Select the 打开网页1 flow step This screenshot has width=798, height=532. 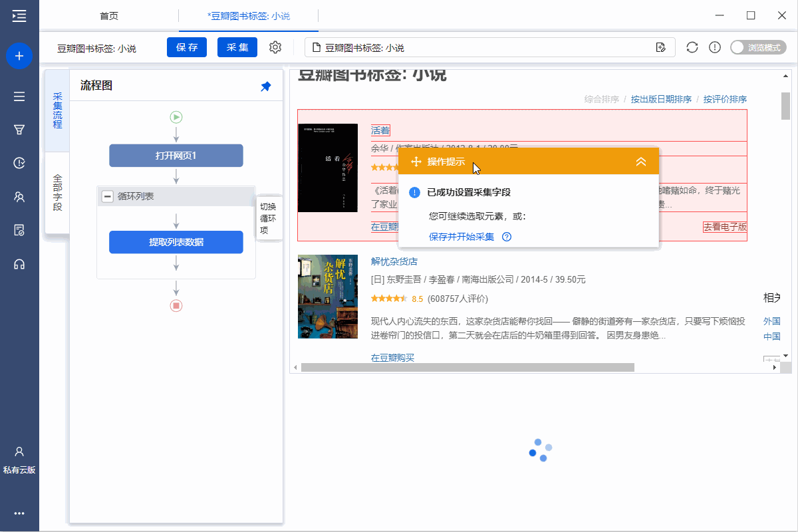tap(176, 156)
